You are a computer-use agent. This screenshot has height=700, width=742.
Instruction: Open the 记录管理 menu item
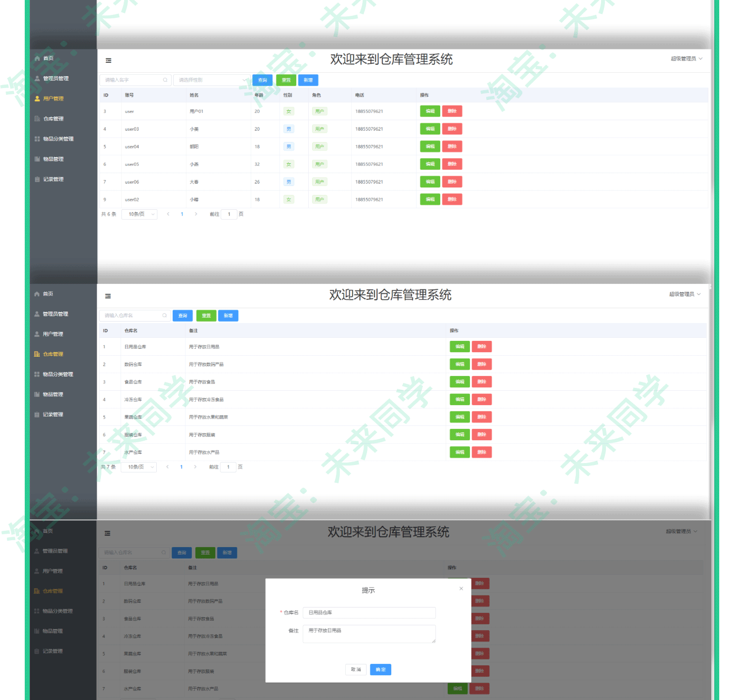52,415
